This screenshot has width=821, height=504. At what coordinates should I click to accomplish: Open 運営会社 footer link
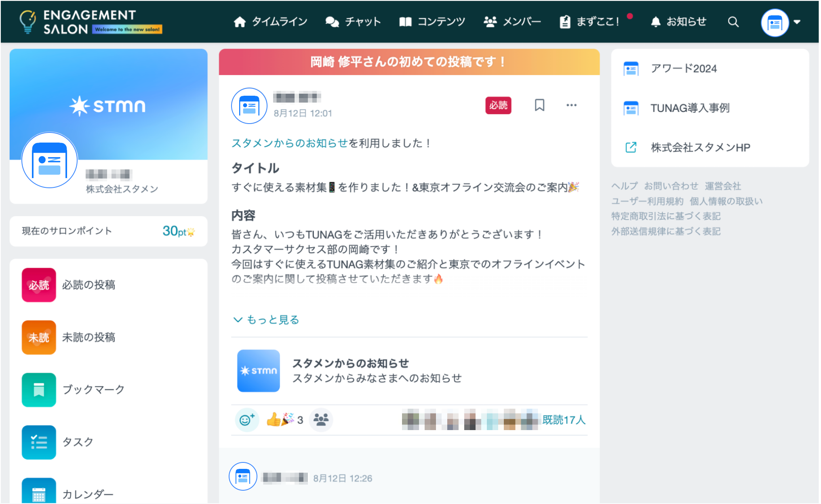pos(723,186)
